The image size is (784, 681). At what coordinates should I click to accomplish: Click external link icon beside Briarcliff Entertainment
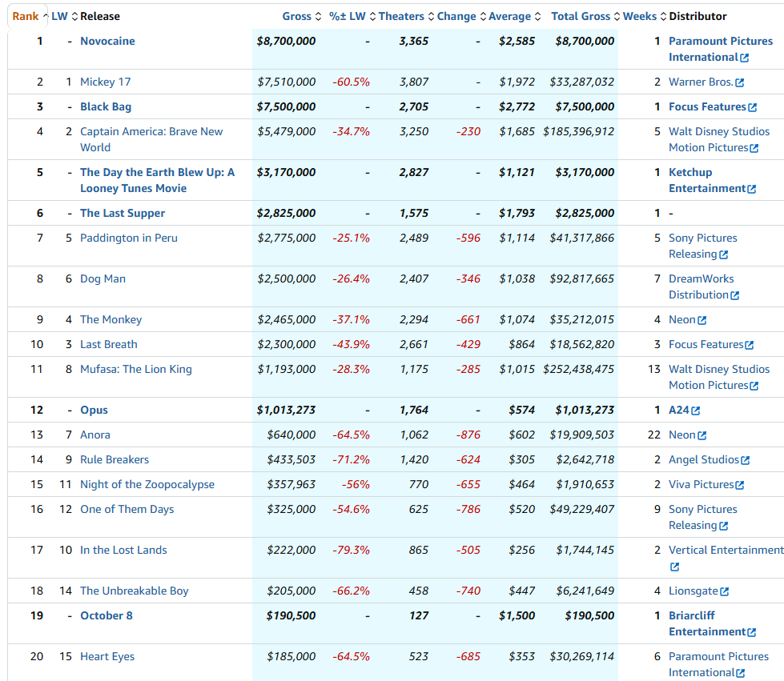coord(751,632)
